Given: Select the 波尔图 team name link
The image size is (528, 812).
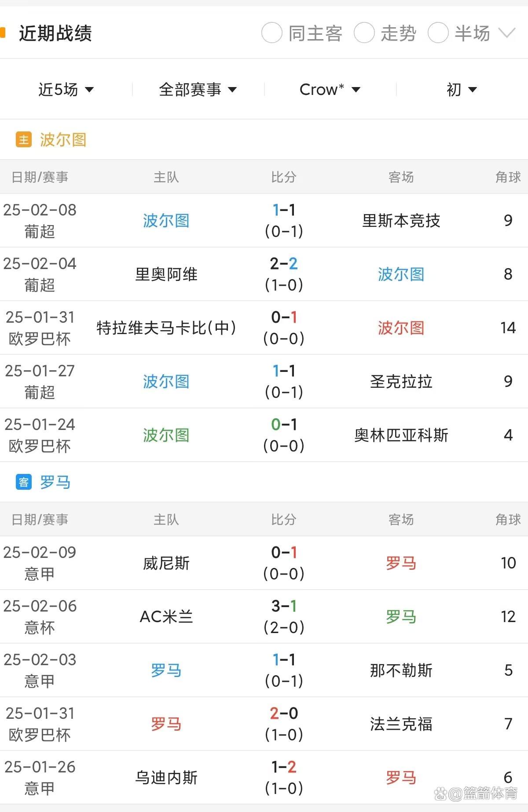Looking at the screenshot, I should 63,139.
